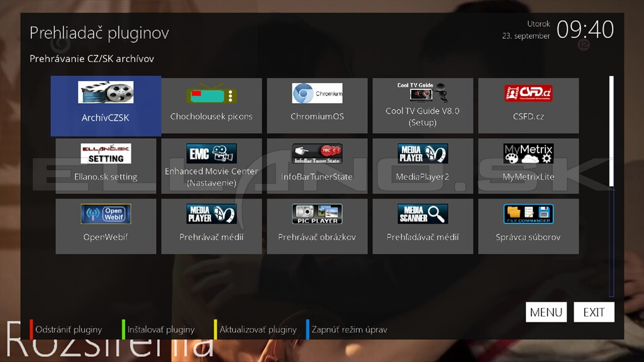Click the 'Cool TV Guide V8.0 (Setup)' label

[423, 116]
